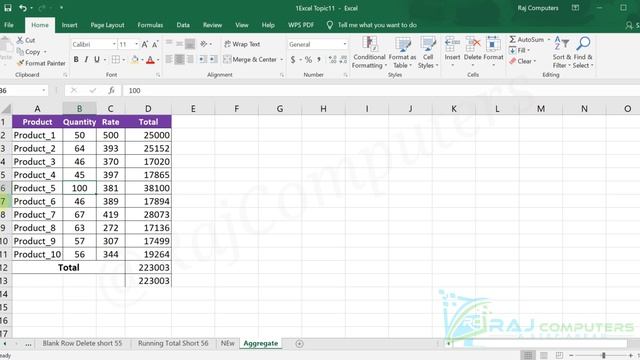Click the Cut scissors icon
The height and width of the screenshot is (360, 640).
20,40
